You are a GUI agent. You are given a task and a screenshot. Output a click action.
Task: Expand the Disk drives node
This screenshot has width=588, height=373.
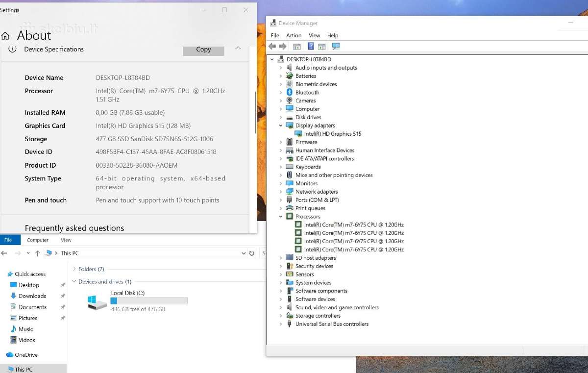click(x=281, y=117)
